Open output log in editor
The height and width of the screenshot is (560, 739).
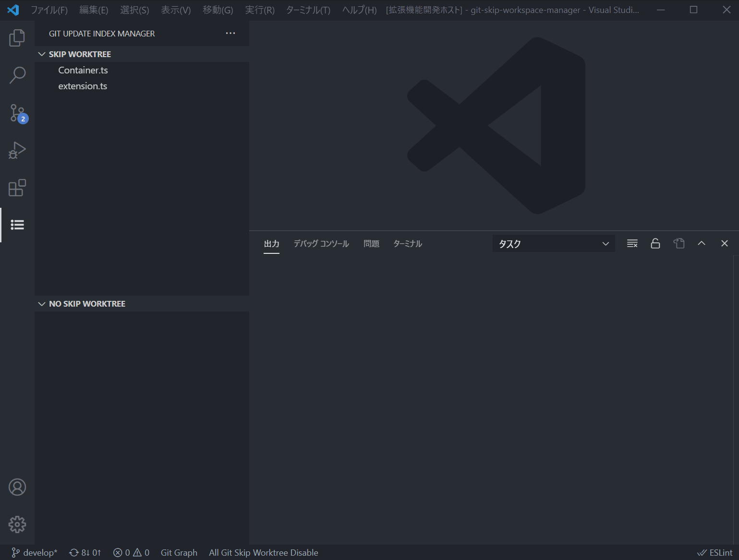point(678,243)
